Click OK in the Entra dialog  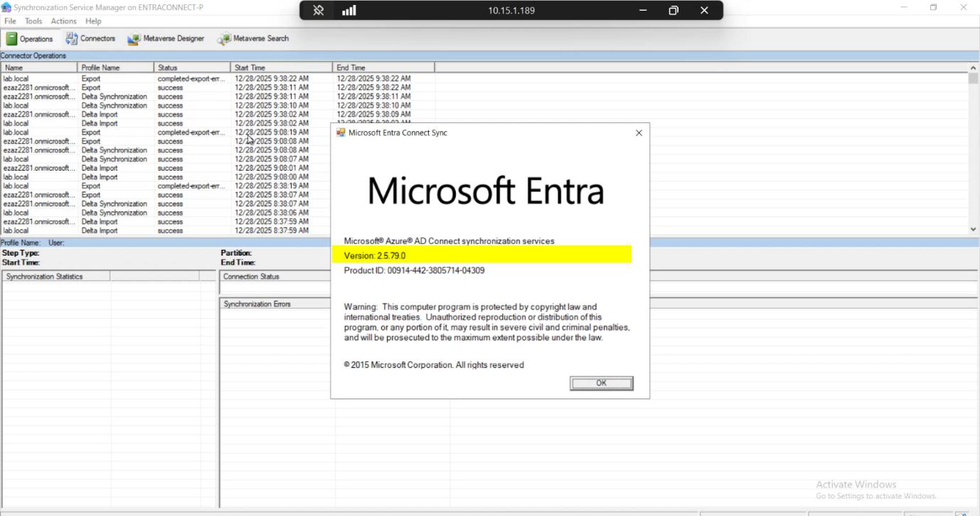pos(601,383)
